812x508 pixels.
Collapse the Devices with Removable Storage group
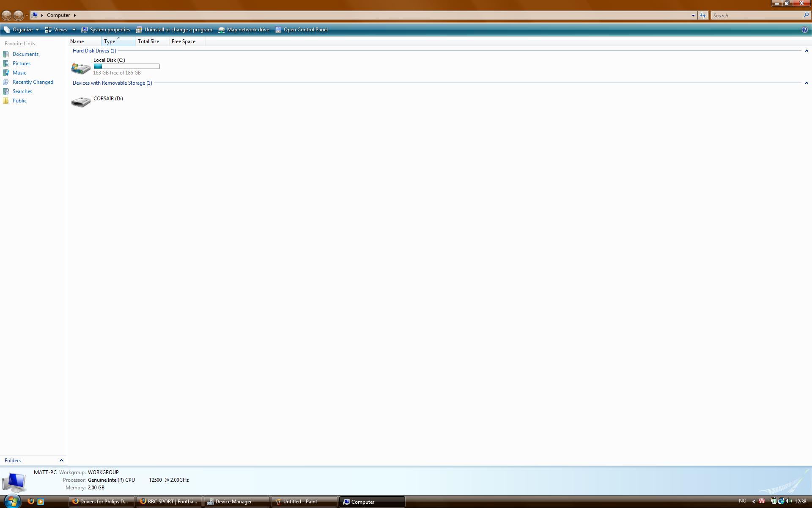tap(806, 83)
